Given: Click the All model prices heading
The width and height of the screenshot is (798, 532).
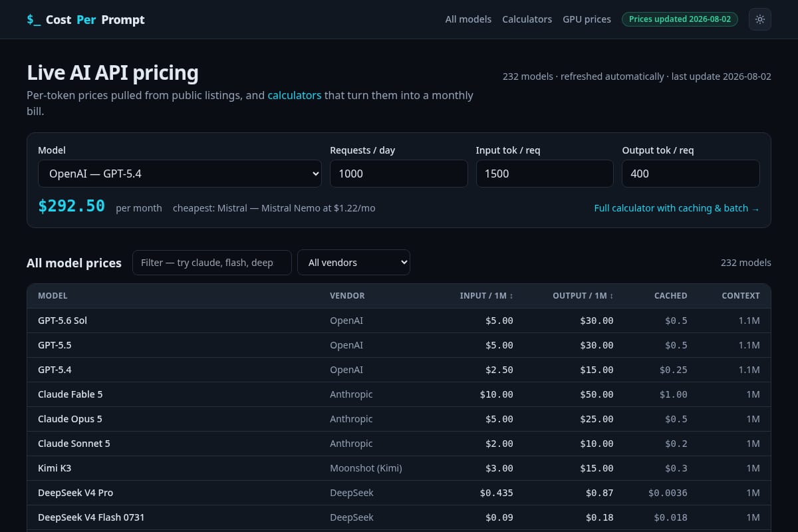Looking at the screenshot, I should tap(74, 263).
